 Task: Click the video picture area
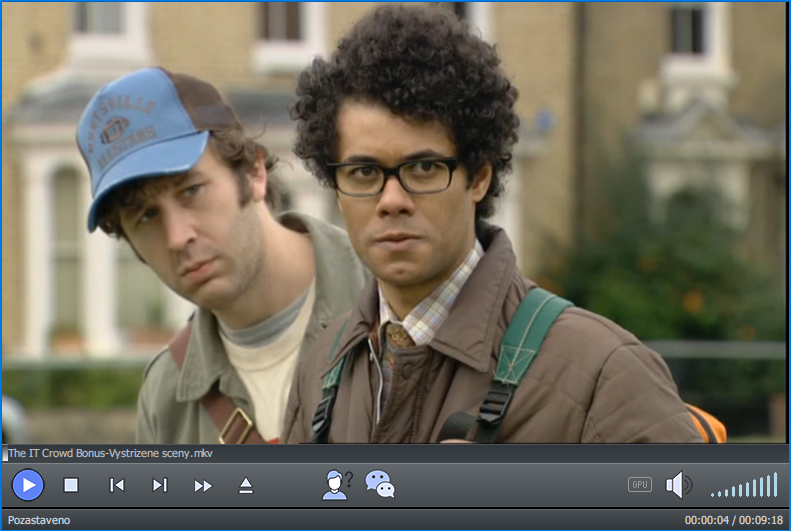click(x=394, y=223)
